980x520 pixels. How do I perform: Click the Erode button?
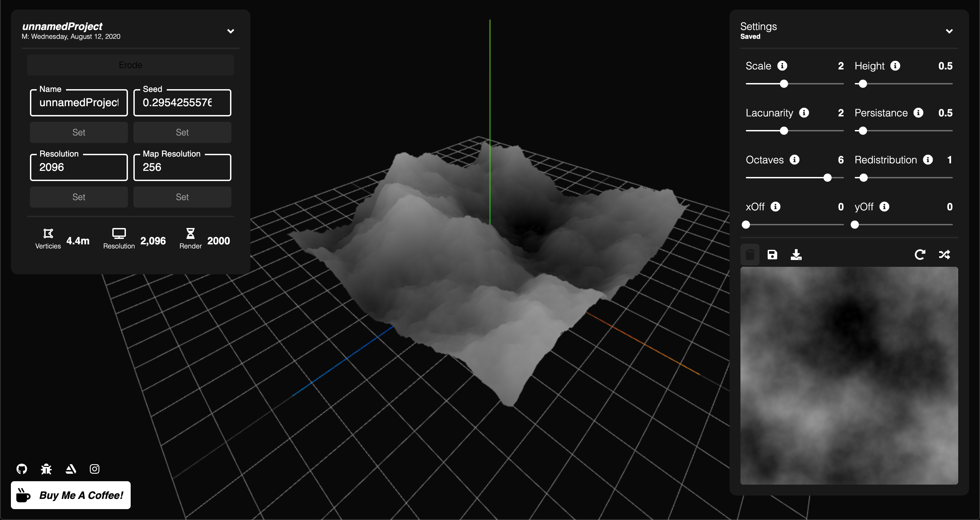pos(130,65)
